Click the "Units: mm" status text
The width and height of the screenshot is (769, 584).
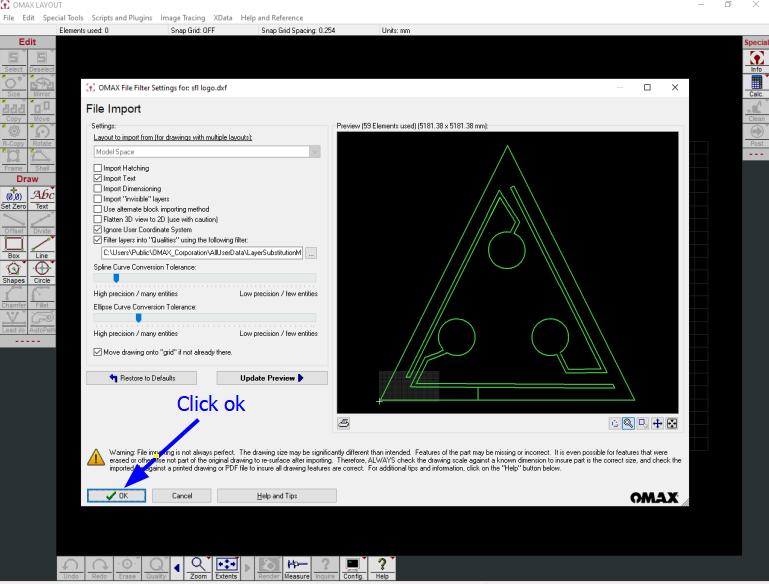pyautogui.click(x=395, y=30)
